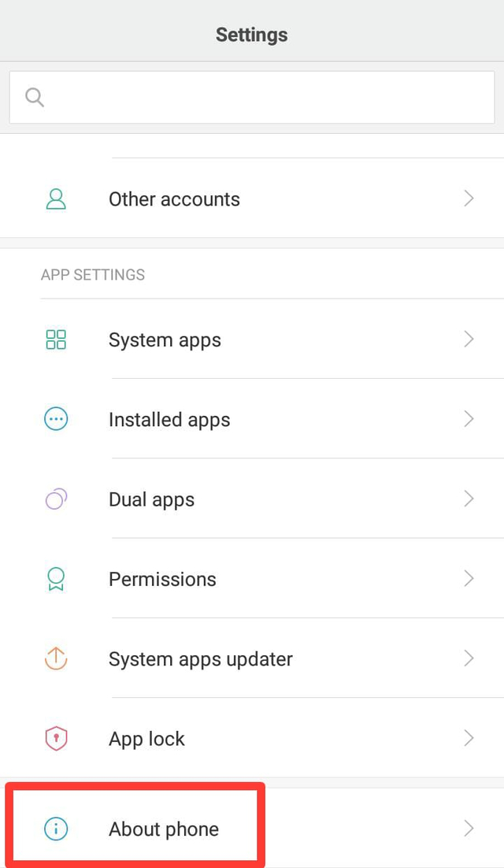Open Permissions settings entry

tap(252, 578)
